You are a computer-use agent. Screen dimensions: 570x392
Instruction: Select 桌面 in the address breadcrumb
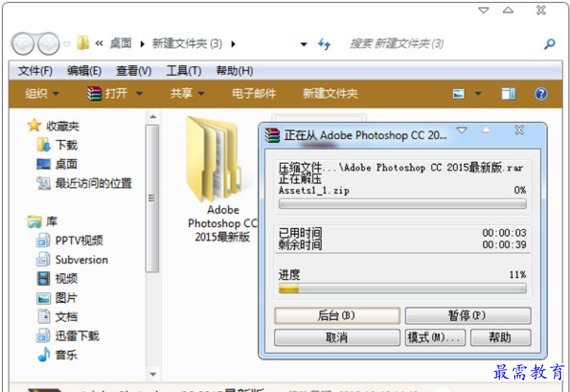pos(120,43)
